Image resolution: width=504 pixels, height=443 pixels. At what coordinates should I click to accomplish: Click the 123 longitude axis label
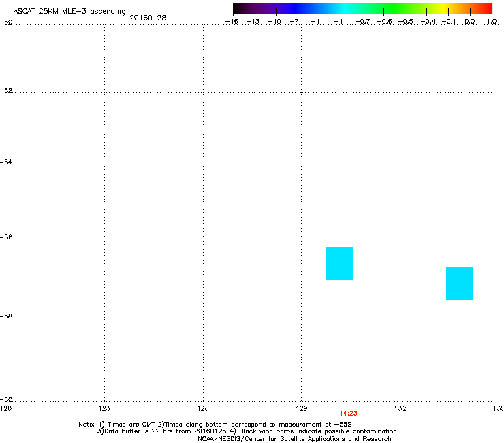point(104,408)
